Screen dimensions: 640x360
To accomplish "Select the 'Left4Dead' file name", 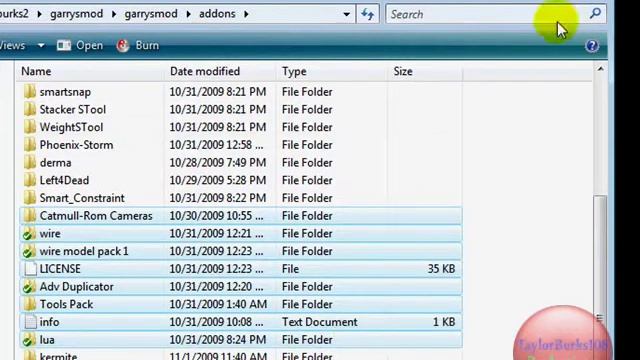I will pos(64,180).
